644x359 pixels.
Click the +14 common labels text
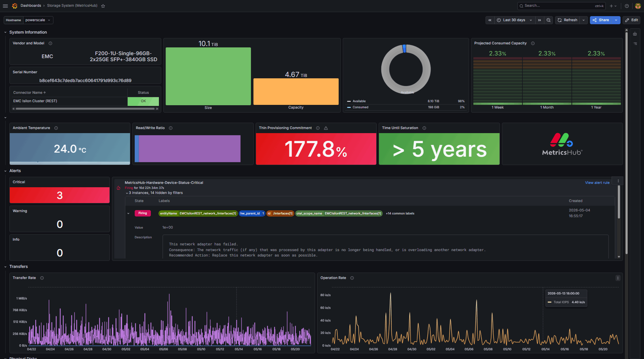click(x=400, y=213)
